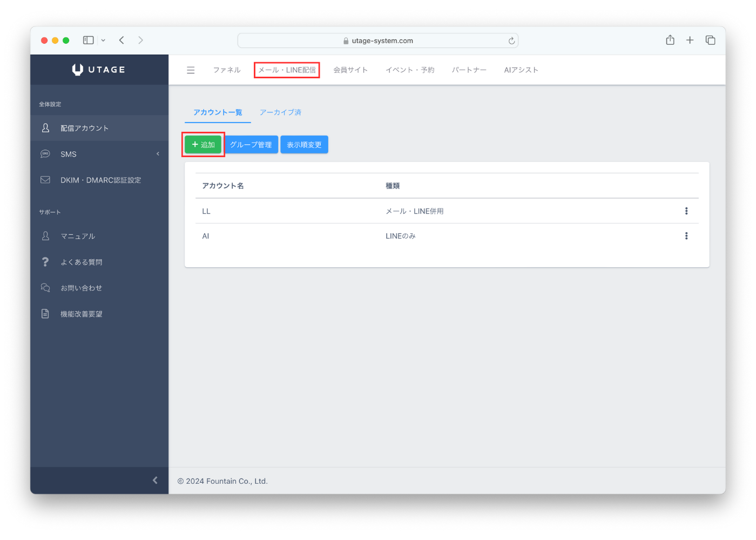Click the グループ管理 button
756x540 pixels.
(x=251, y=145)
